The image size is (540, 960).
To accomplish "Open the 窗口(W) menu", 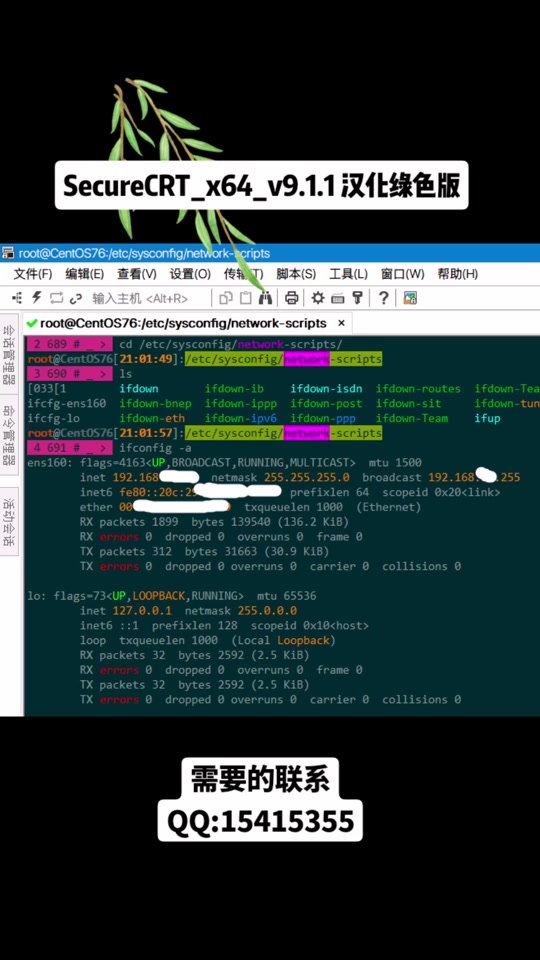I will pos(402,274).
